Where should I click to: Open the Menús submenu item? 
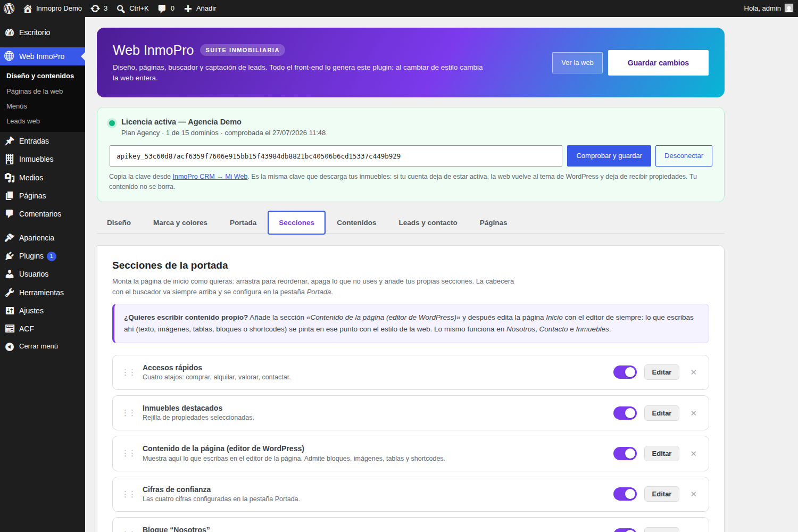tap(16, 106)
